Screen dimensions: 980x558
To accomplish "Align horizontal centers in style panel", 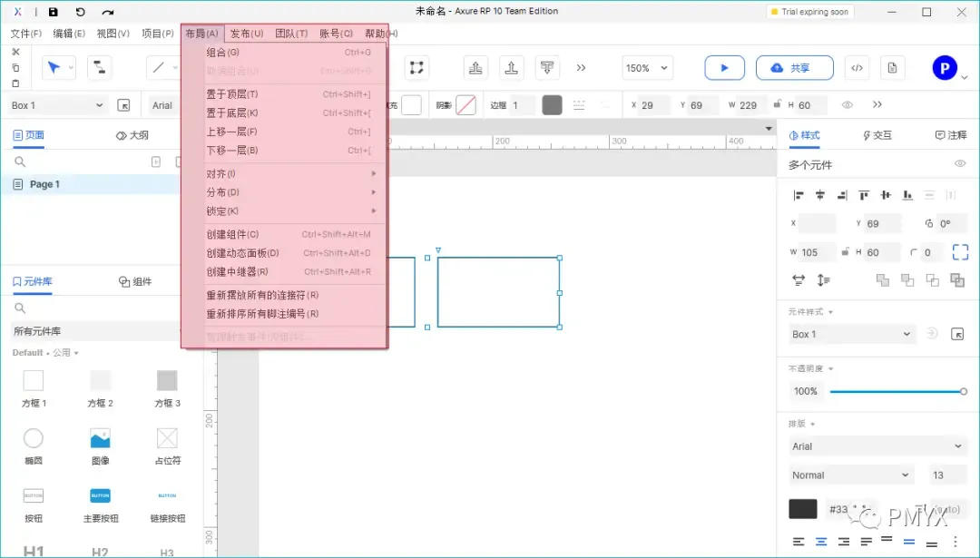I will 820,196.
